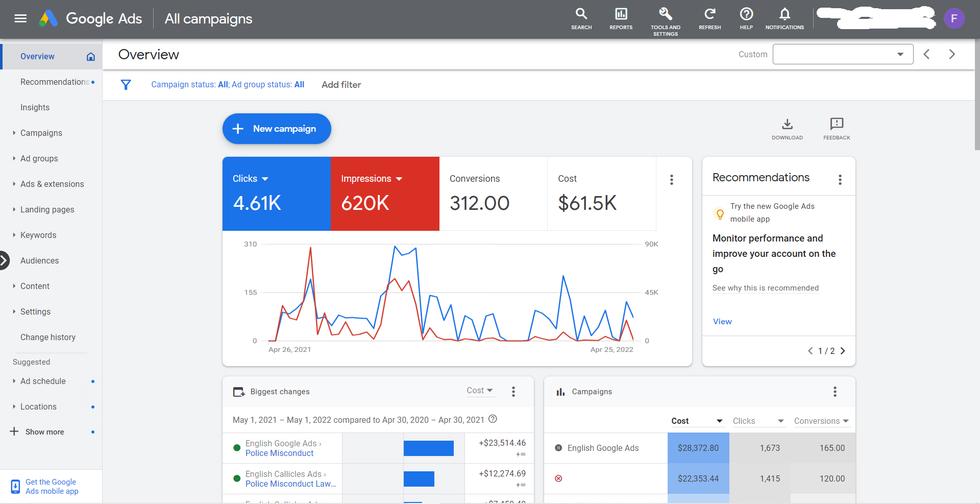980x504 pixels.
Task: Expand the Campaigns sidebar section
Action: 41,133
